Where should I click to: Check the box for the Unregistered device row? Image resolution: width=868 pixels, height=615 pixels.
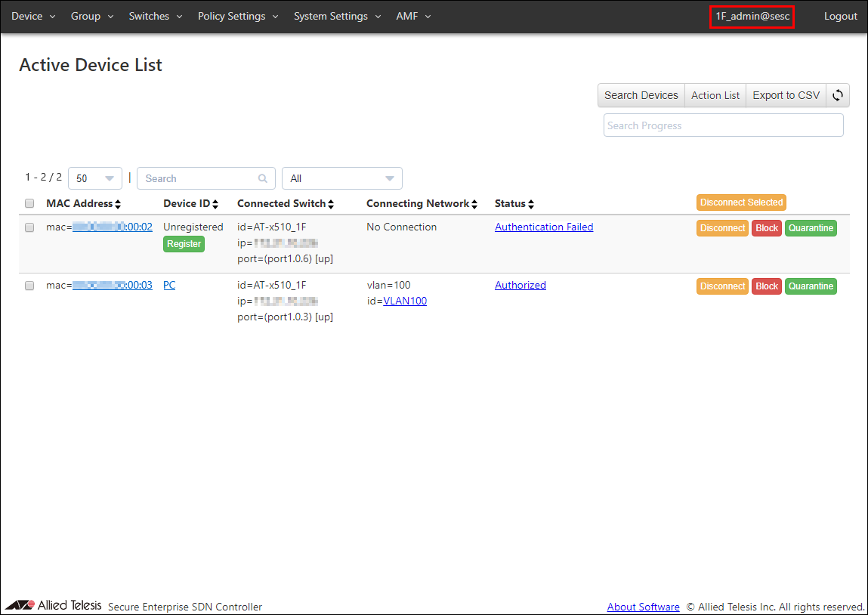29,227
